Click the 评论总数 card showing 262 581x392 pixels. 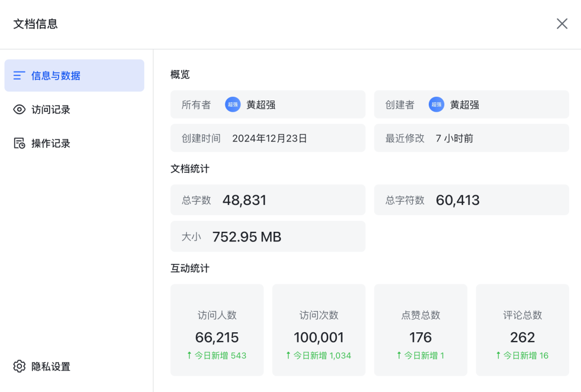(x=522, y=330)
